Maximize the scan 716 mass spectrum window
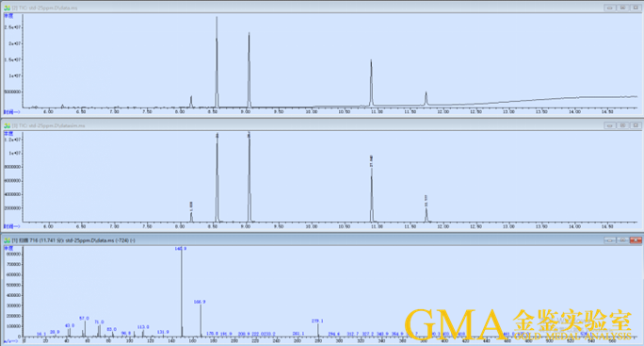The height and width of the screenshot is (346, 644). tap(622, 239)
